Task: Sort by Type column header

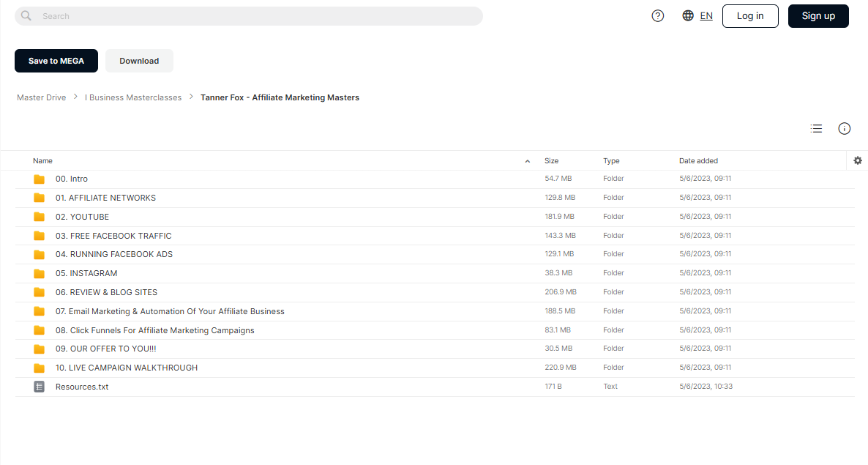Action: 611,160
